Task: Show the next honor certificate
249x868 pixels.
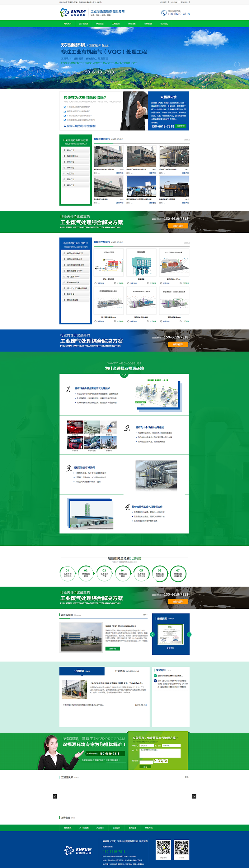Action: tap(189, 635)
